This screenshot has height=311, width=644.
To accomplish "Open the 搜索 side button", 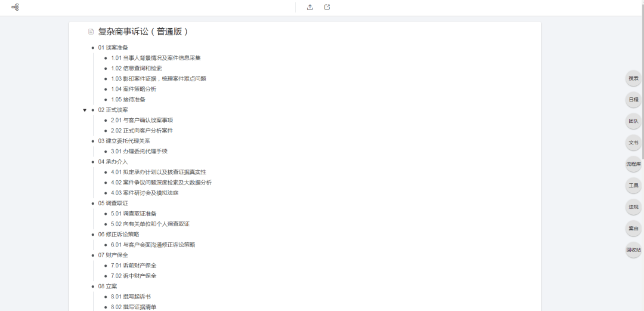I will coord(633,78).
